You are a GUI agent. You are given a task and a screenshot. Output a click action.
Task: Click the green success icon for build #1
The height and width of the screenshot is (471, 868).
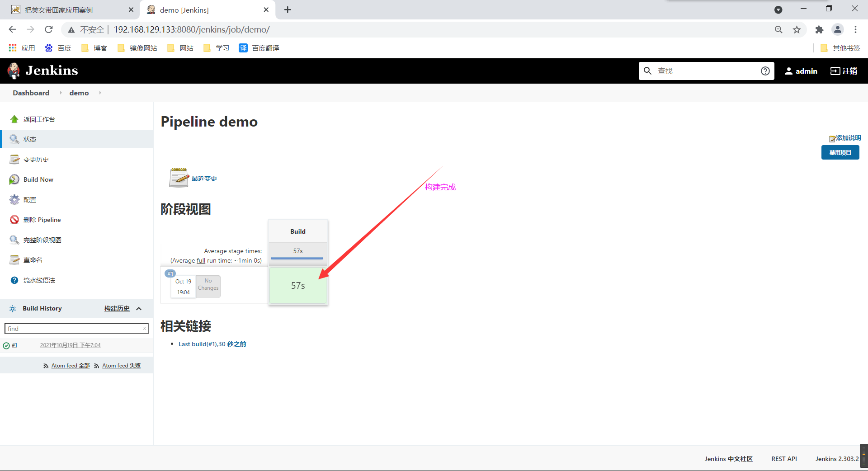[x=6, y=346]
